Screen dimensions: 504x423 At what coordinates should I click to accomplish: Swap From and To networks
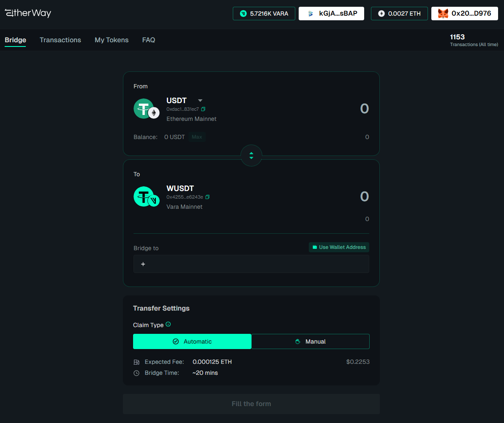[x=251, y=156]
